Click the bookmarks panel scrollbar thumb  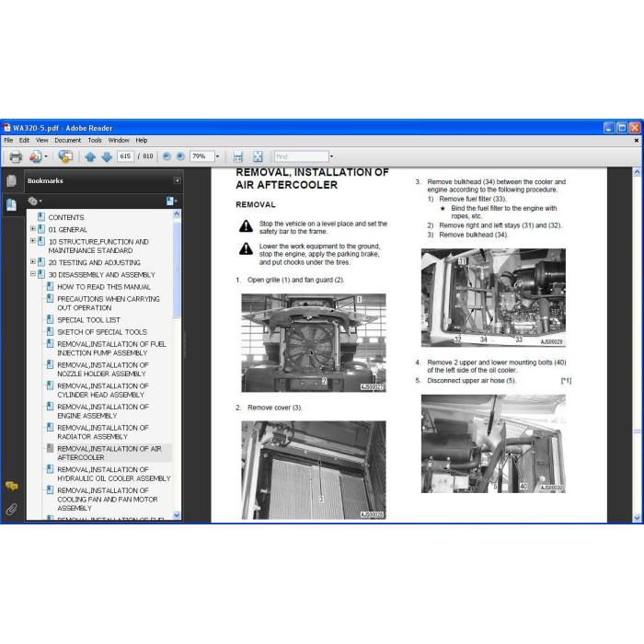(x=177, y=269)
